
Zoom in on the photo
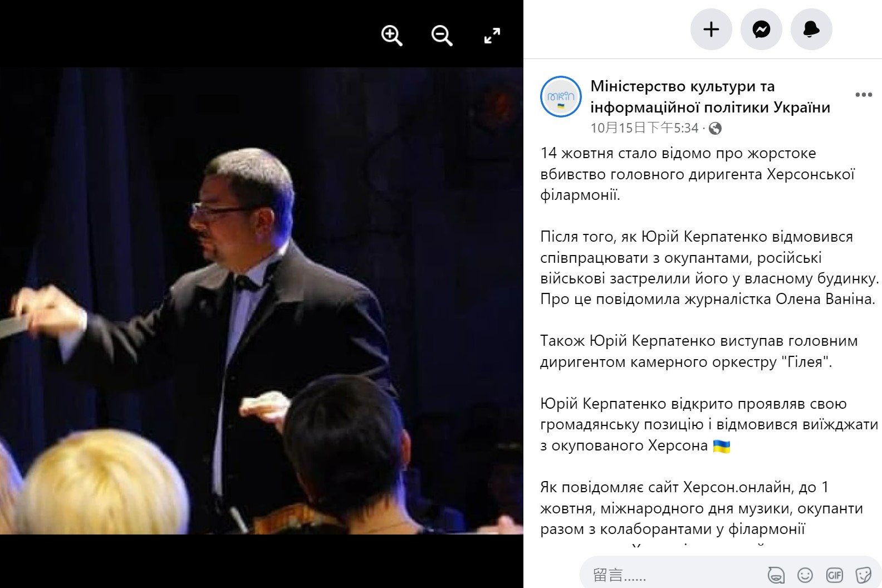(391, 36)
